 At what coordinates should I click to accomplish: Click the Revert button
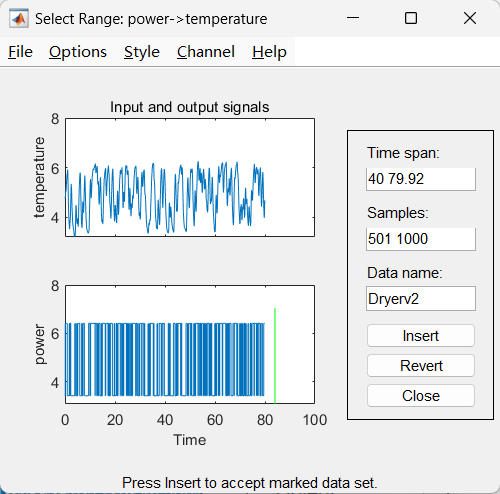tap(421, 366)
